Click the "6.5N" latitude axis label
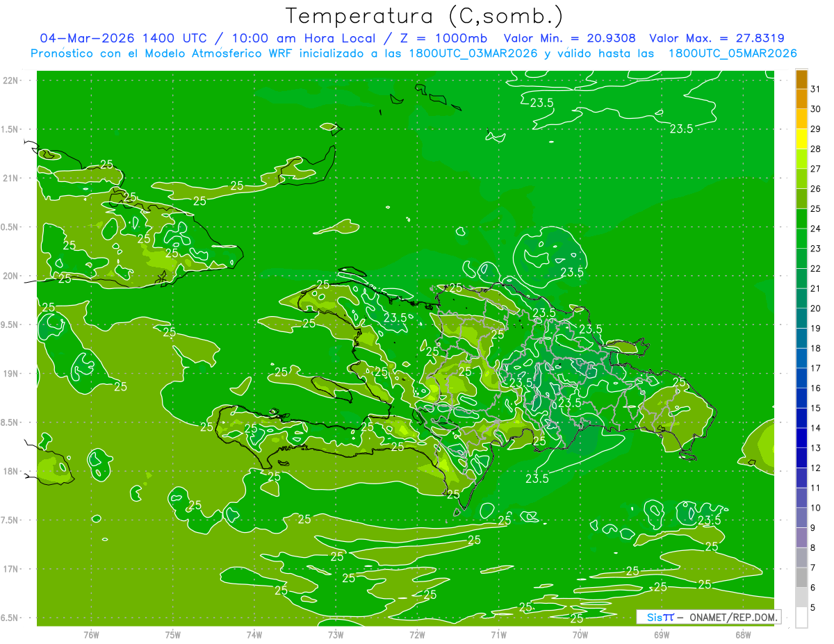Image resolution: width=834 pixels, height=644 pixels. click(10, 618)
